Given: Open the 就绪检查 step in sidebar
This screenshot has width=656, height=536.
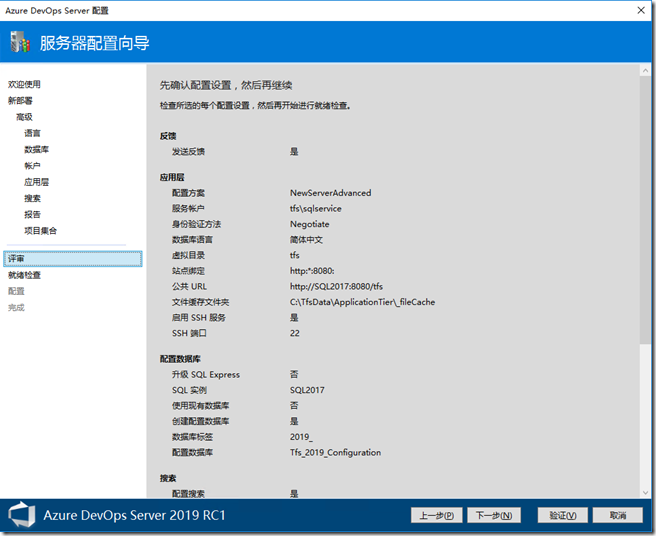Looking at the screenshot, I should click(24, 275).
